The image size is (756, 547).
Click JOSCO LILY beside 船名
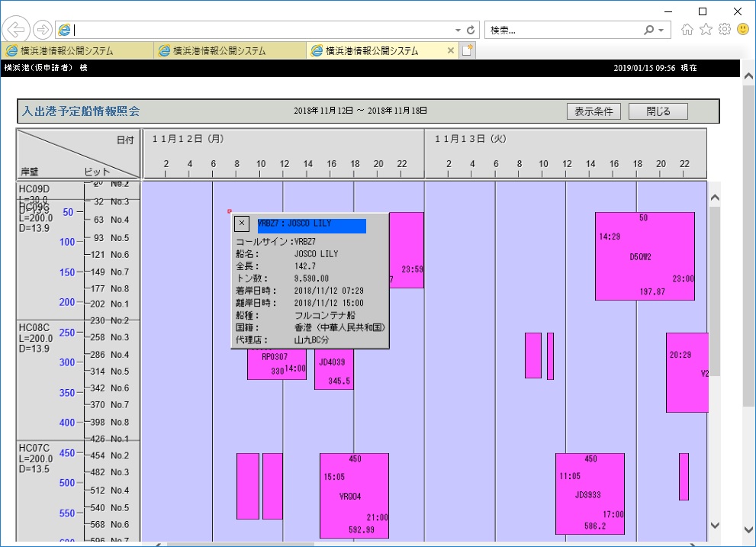click(x=317, y=254)
